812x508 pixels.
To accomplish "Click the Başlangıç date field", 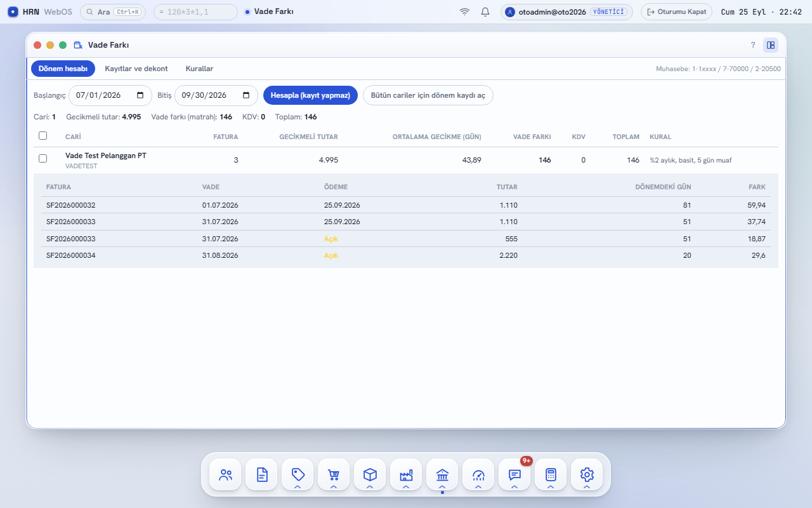I will (x=110, y=95).
